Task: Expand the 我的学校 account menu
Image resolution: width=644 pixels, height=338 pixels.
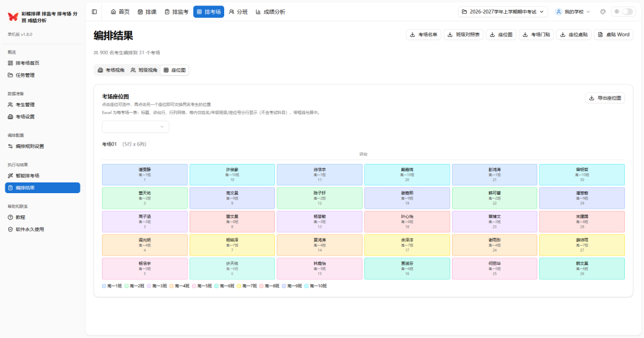Action: tap(572, 12)
